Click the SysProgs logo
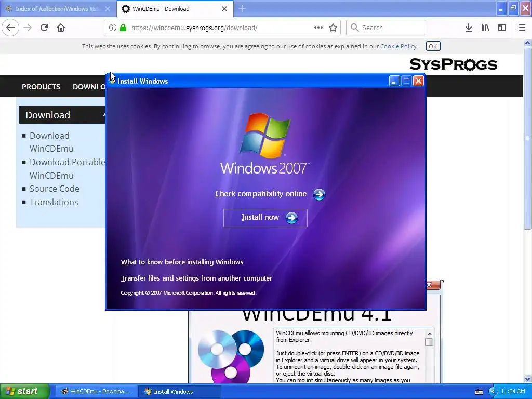 (453, 64)
